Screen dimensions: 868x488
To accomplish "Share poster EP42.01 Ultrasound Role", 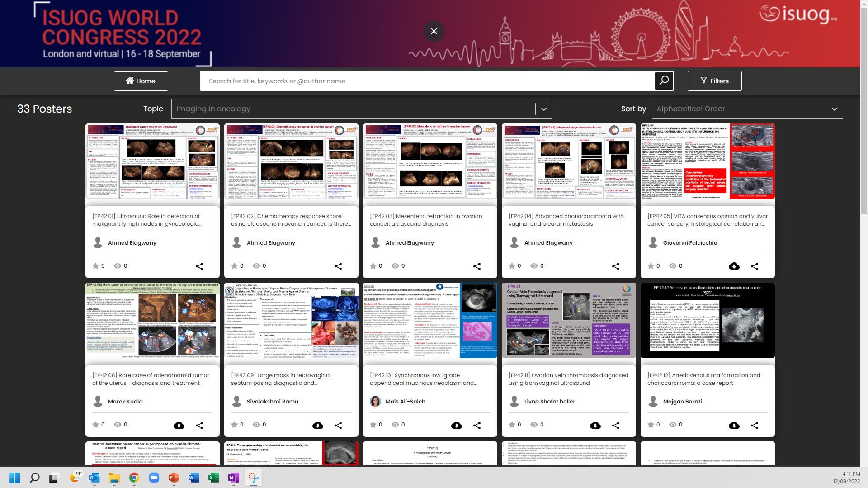I will [x=199, y=266].
